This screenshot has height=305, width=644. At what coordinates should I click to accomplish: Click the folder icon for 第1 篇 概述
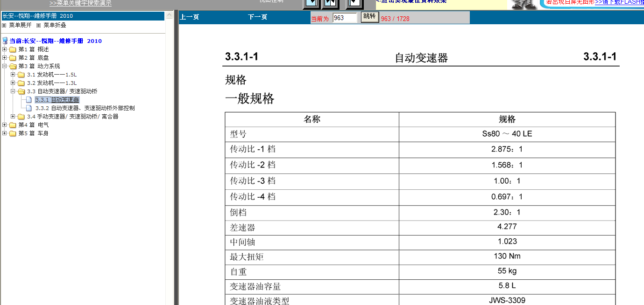pos(13,49)
